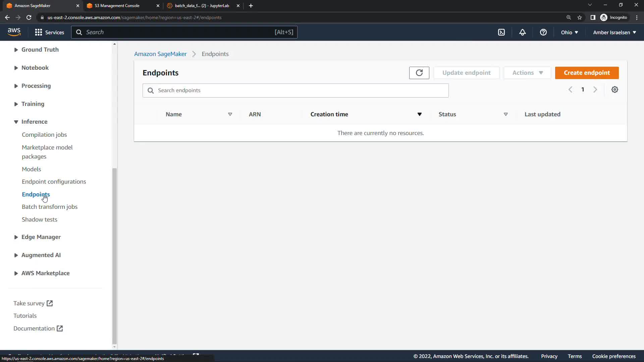Image resolution: width=644 pixels, height=362 pixels.
Task: Open the Services grid menu
Action: point(50,32)
